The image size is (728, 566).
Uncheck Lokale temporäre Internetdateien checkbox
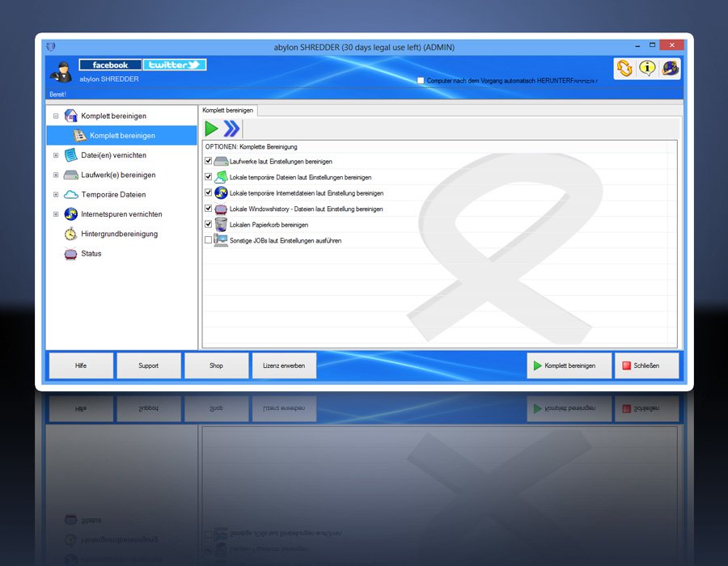(x=209, y=192)
